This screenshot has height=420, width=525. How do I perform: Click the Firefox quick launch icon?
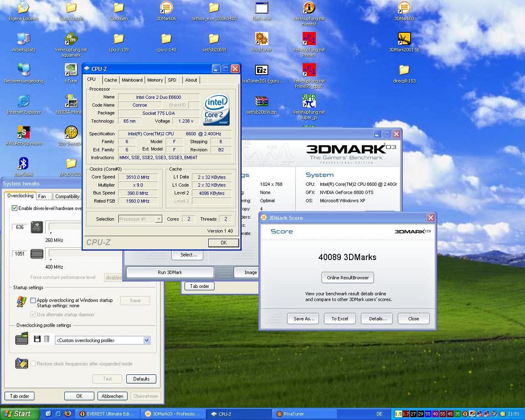coord(67,414)
